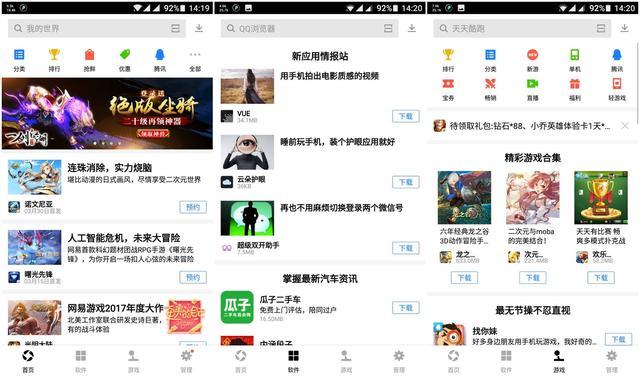Open 分类 category icon on the 首页 screen
Viewport: 640px width, 378px height.
pyautogui.click(x=19, y=55)
